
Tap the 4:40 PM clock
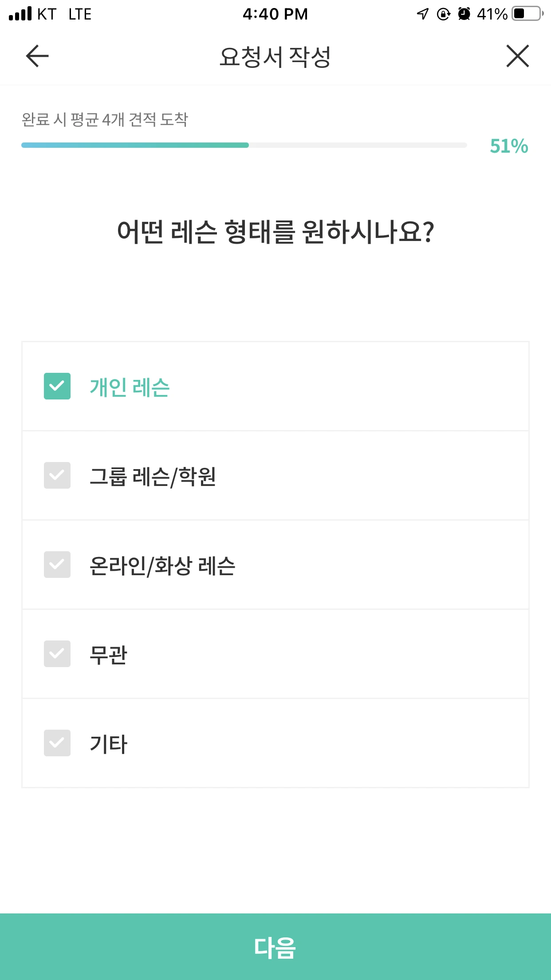[275, 14]
